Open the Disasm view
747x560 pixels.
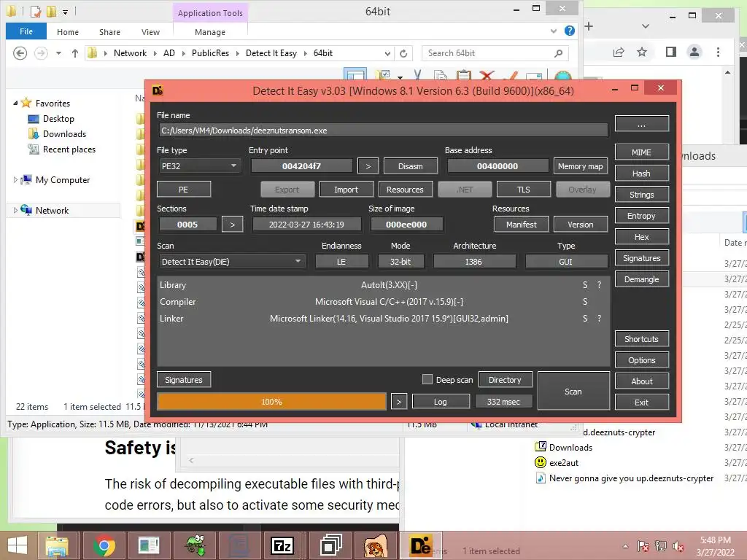(411, 166)
